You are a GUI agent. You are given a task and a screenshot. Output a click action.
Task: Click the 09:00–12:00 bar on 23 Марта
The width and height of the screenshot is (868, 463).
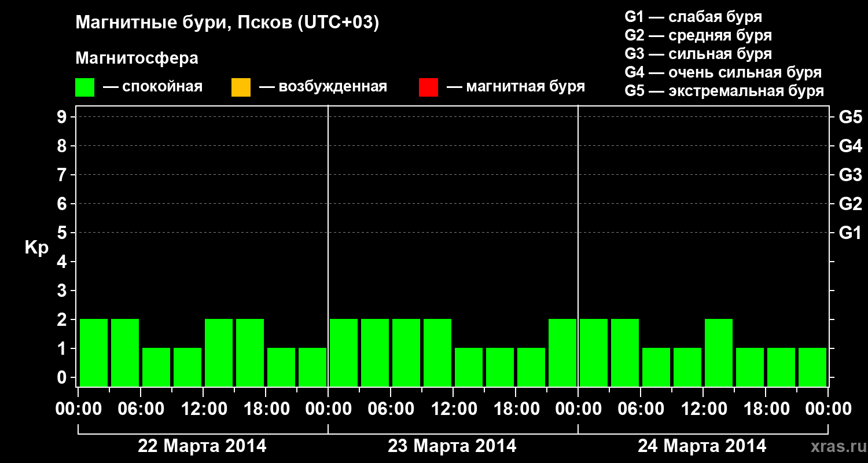(x=437, y=352)
